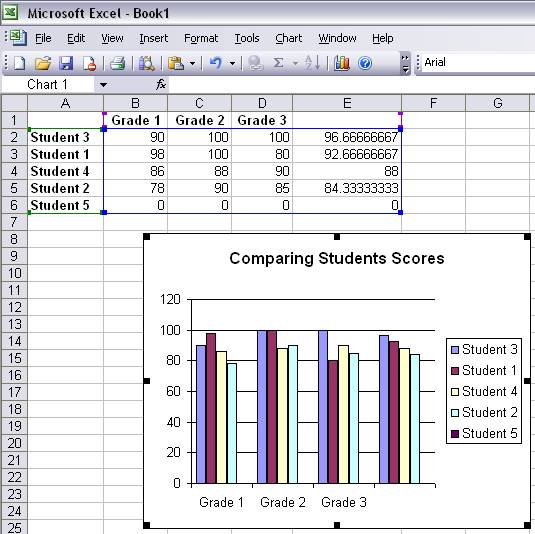Save the workbook with the floppy disk icon
Viewport: 535px width, 534px height.
(66, 63)
